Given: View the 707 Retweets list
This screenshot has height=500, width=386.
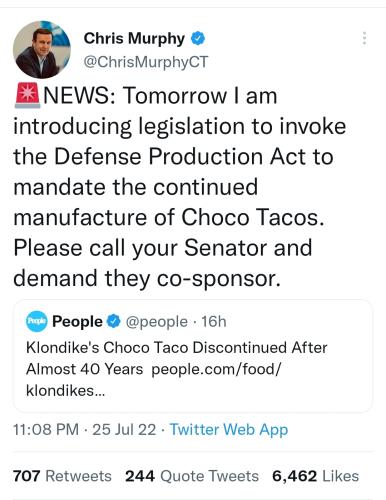Looking at the screenshot, I should coord(62,476).
